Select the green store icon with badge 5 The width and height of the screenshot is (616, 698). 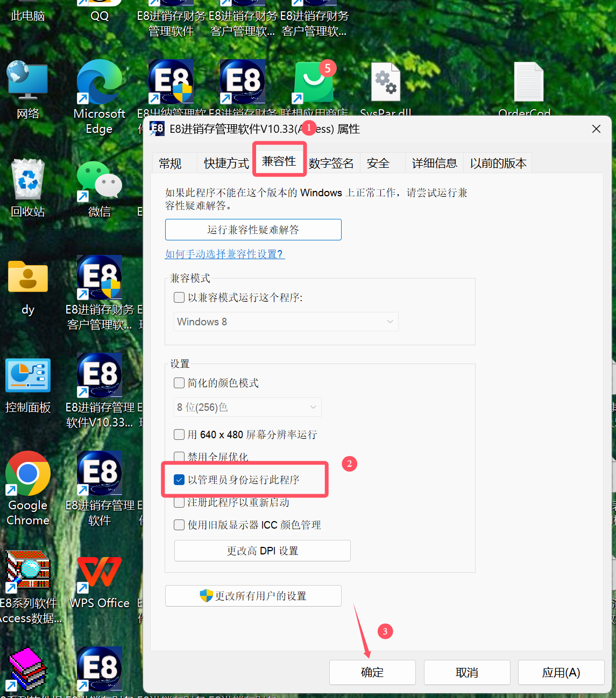pos(315,82)
